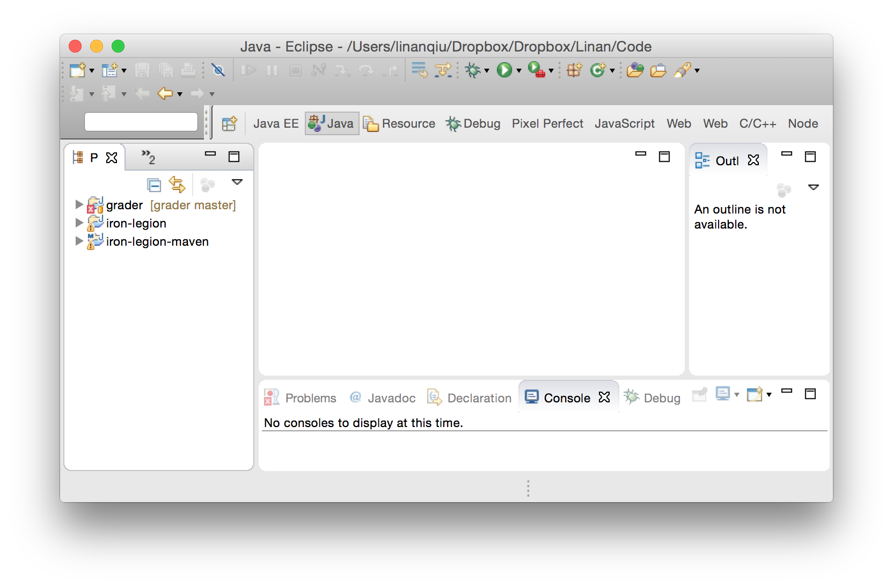
Task: Switch to C/C++ perspective
Action: (758, 123)
